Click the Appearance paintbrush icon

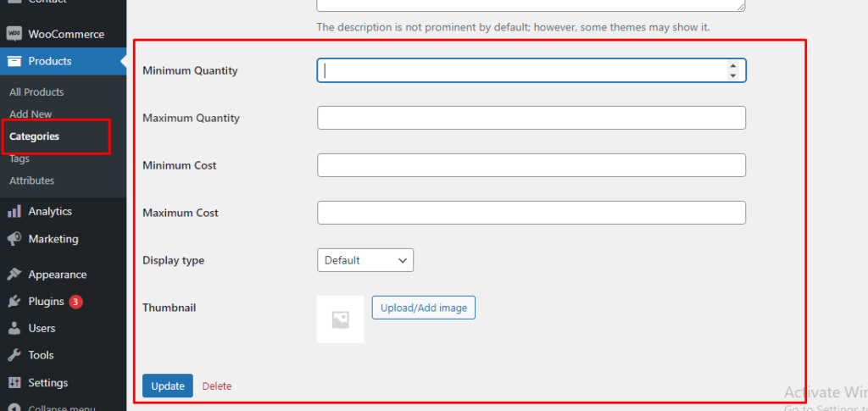coord(14,275)
